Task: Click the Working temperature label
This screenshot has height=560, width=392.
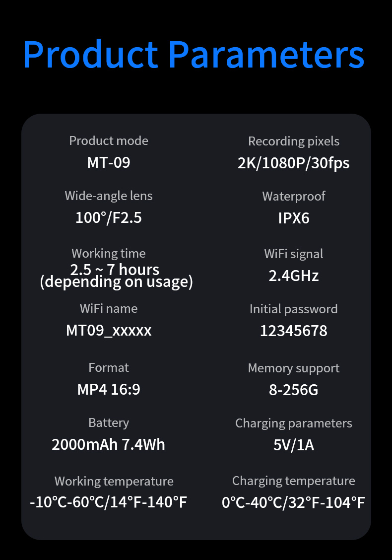Action: (x=114, y=481)
